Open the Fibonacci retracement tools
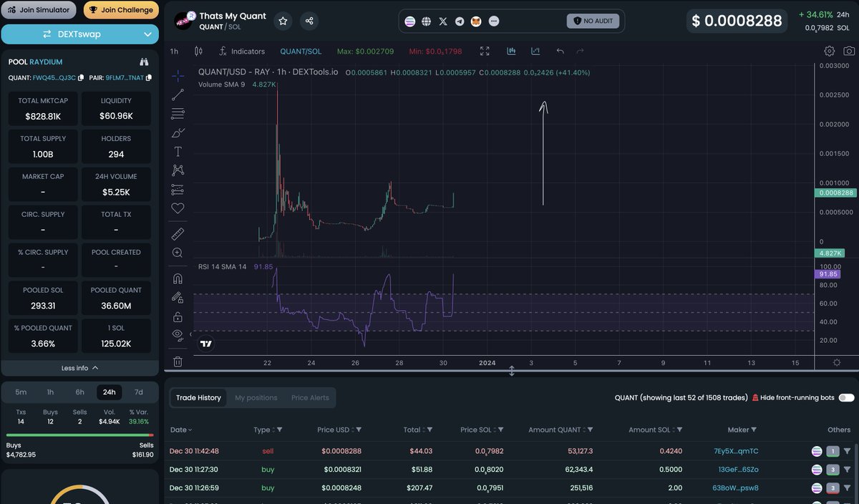The height and width of the screenshot is (504, 859). (178, 113)
